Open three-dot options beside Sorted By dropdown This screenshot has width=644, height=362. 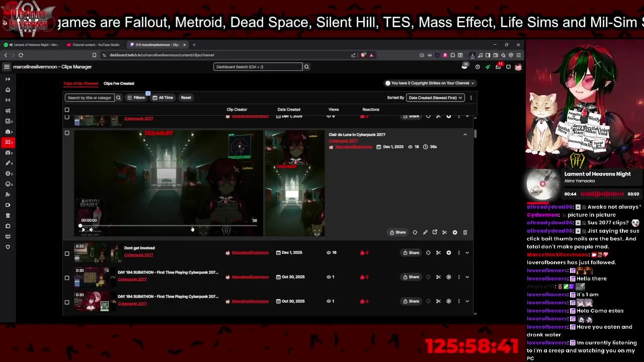click(471, 98)
